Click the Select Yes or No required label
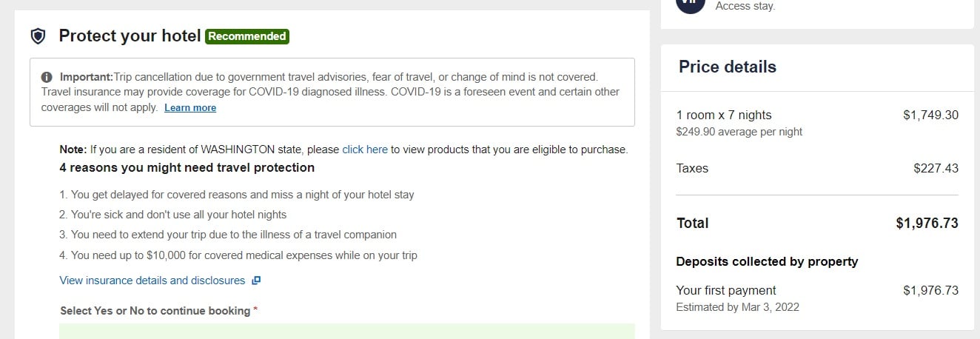The width and height of the screenshot is (980, 339). (158, 311)
